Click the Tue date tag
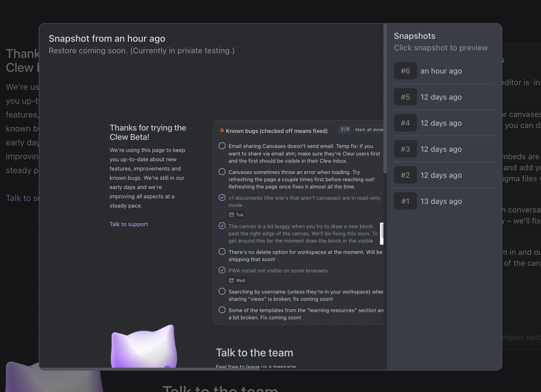Viewport: 541px width, 392px height. (x=237, y=215)
